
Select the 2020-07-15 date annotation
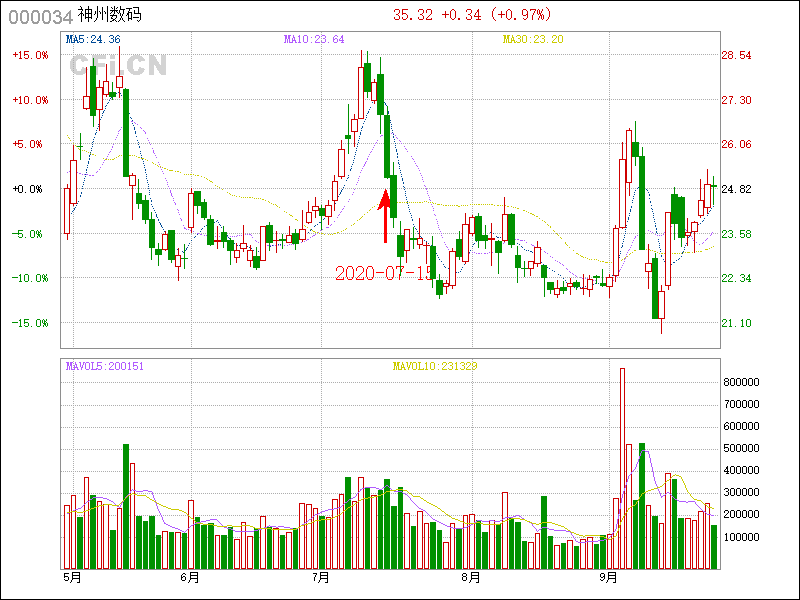coord(384,272)
